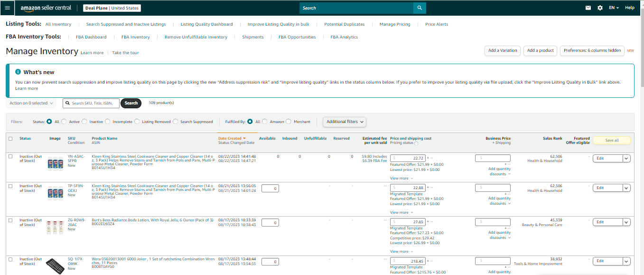644x275 pixels.
Task: Check the YN-A3AC-SFPB row checkbox
Action: point(10,156)
